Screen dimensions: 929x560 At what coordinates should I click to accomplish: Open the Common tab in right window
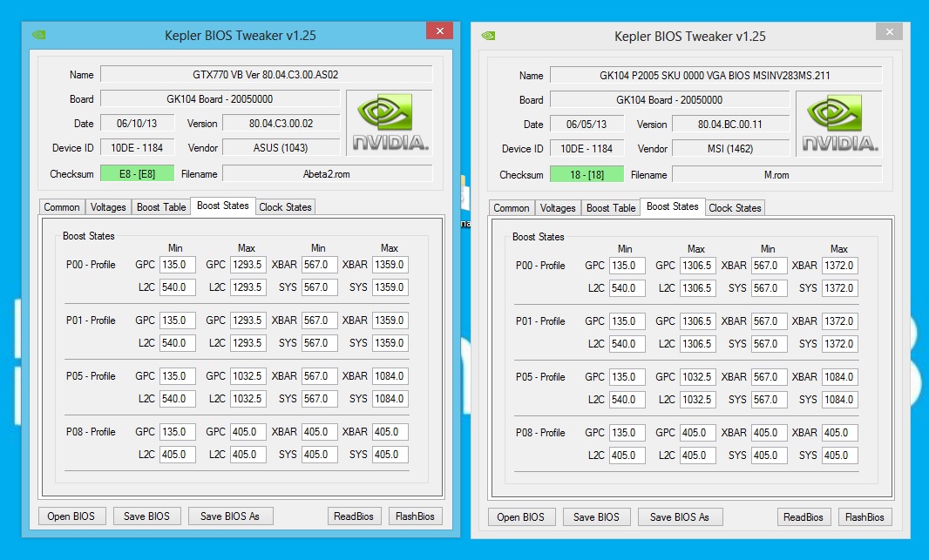point(512,208)
